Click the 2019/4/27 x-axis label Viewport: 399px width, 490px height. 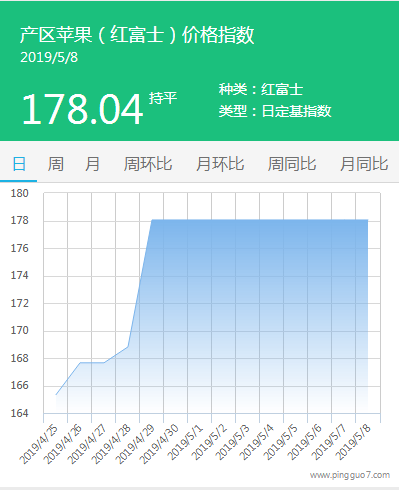click(x=87, y=444)
